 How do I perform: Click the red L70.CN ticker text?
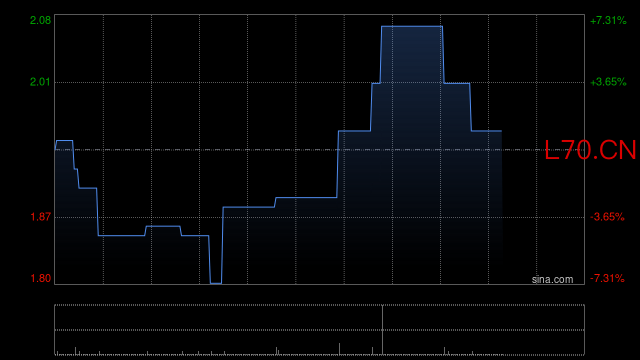[590, 150]
